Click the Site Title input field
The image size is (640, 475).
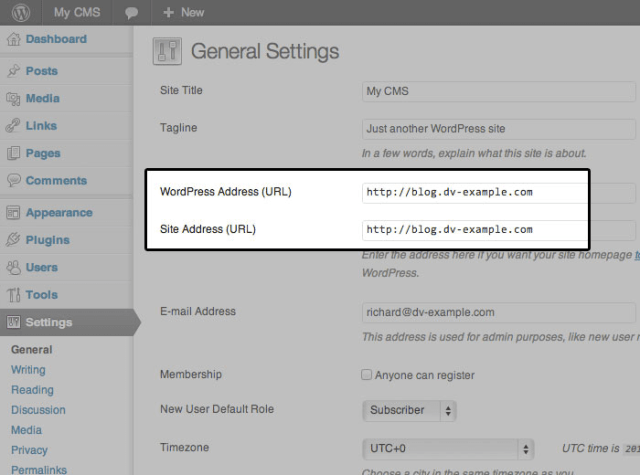click(x=498, y=91)
